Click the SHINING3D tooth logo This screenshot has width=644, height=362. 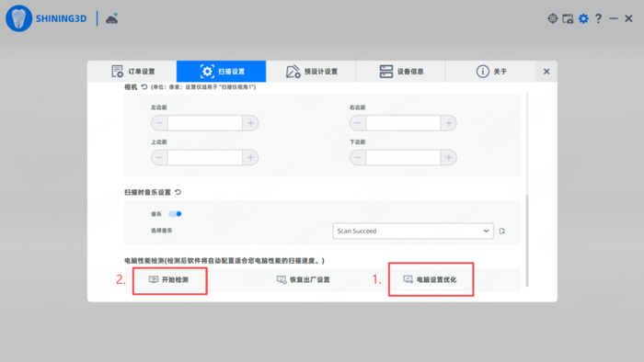point(19,18)
